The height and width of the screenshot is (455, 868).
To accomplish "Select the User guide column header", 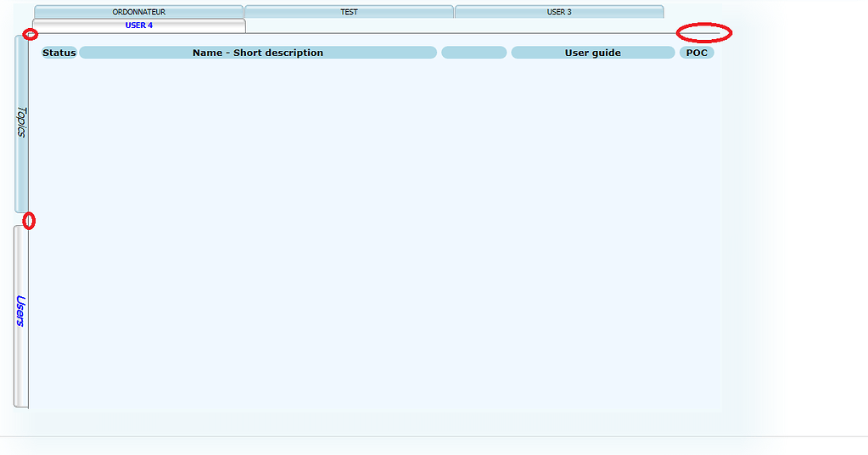I will point(592,53).
